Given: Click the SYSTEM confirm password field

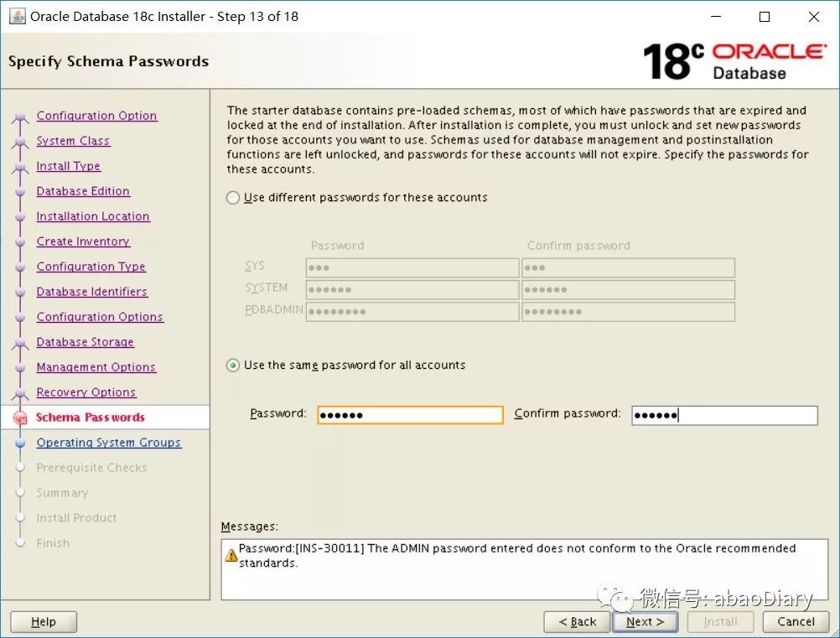Looking at the screenshot, I should [x=629, y=290].
